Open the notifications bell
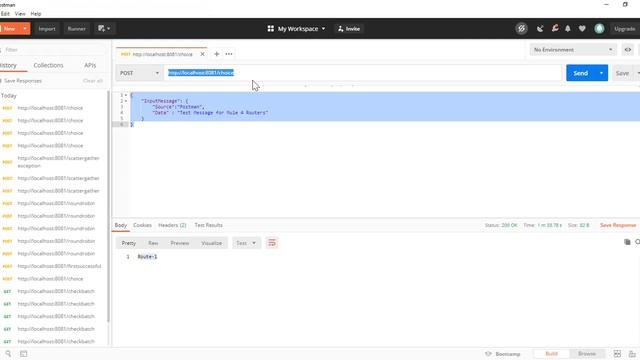This screenshot has width=640, height=360. (x=568, y=29)
